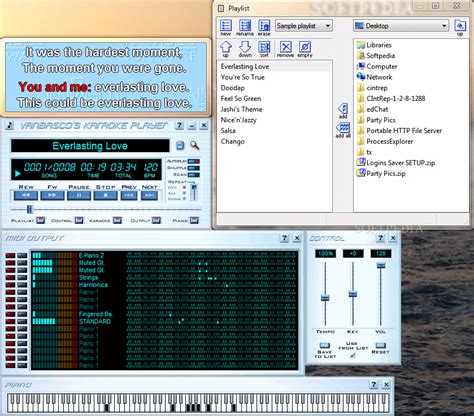Select the Party Pics folder
Viewport: 474px width, 416px height.
pos(381,120)
